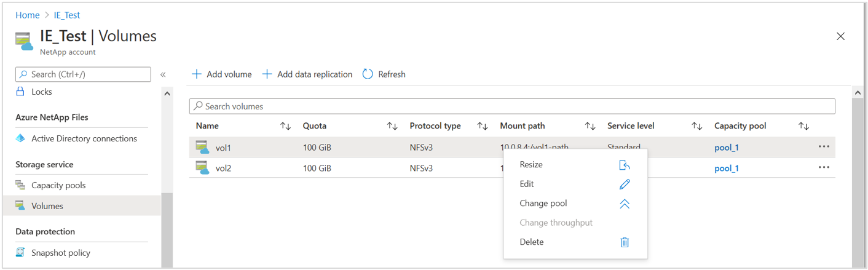
Task: Go to Home breadcrumb link
Action: coord(28,15)
